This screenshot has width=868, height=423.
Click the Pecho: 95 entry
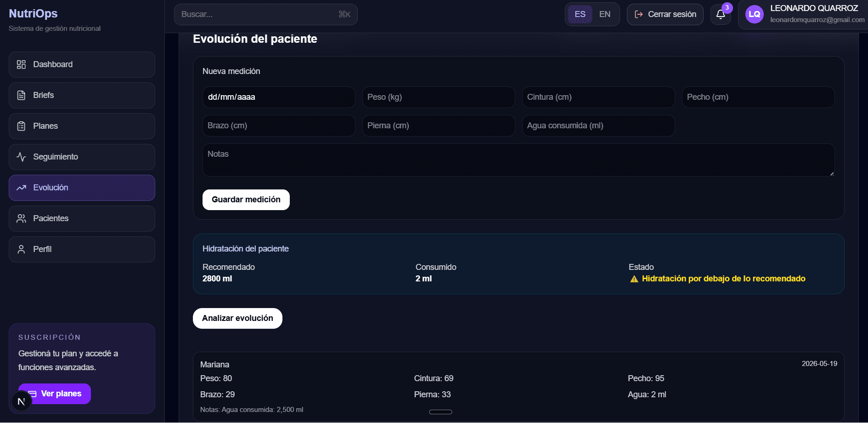646,378
